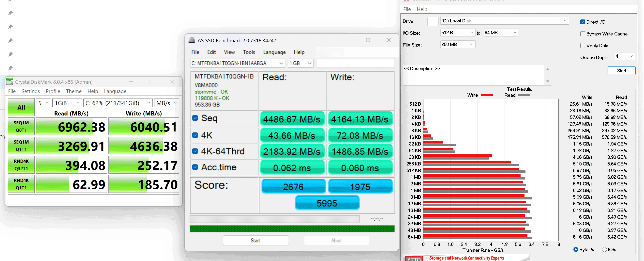Open CrystalDiskMark Language menu
This screenshot has height=261, width=644.
[115, 91]
